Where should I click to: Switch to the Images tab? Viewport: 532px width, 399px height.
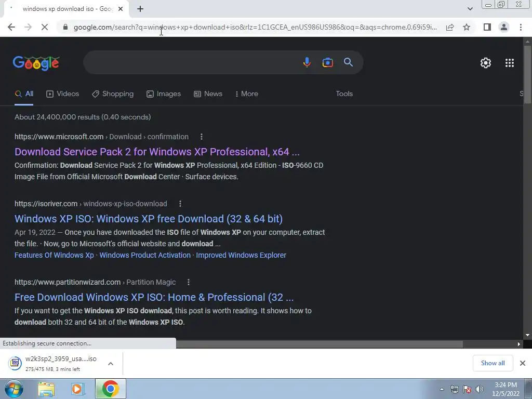[x=164, y=94]
